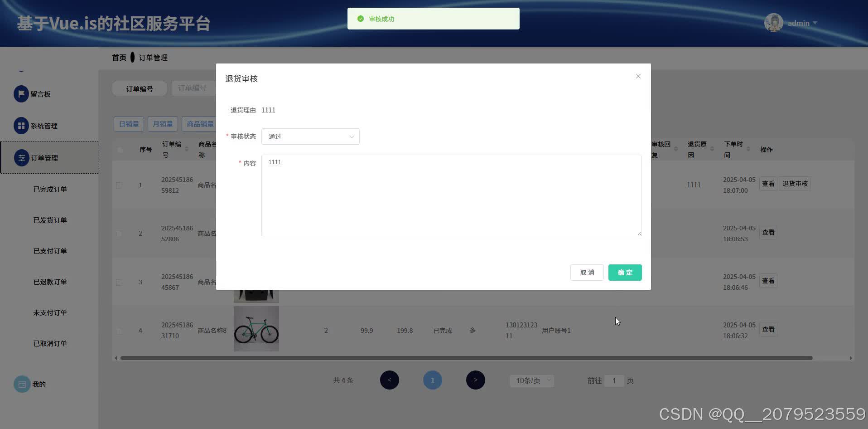The width and height of the screenshot is (868, 429).
Task: Click the 订单管理 sliders icon
Action: coord(21,158)
